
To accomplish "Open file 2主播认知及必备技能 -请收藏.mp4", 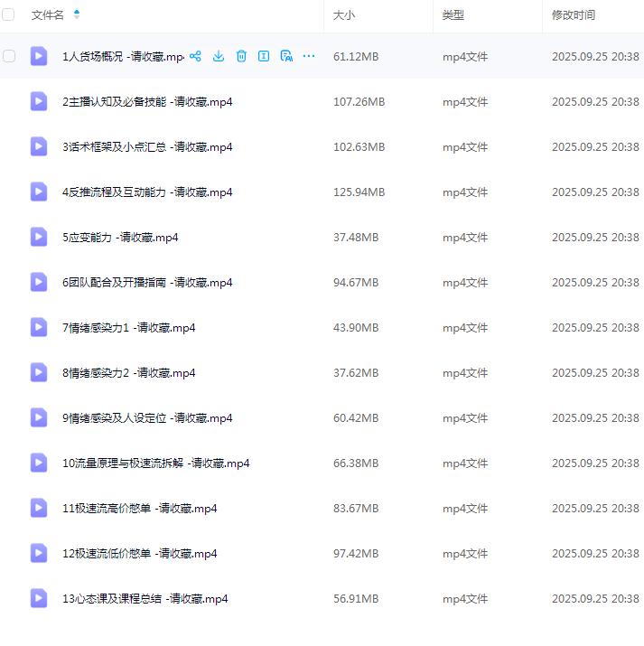I will pyautogui.click(x=147, y=102).
